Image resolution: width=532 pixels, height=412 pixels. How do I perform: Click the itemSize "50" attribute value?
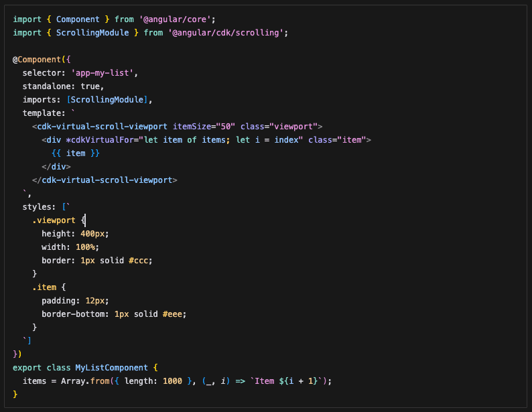click(226, 127)
